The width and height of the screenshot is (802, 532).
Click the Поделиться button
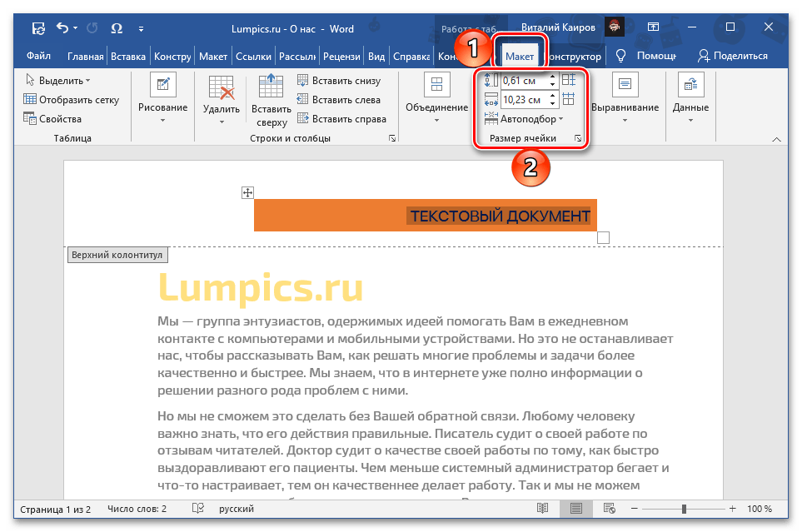coord(733,56)
